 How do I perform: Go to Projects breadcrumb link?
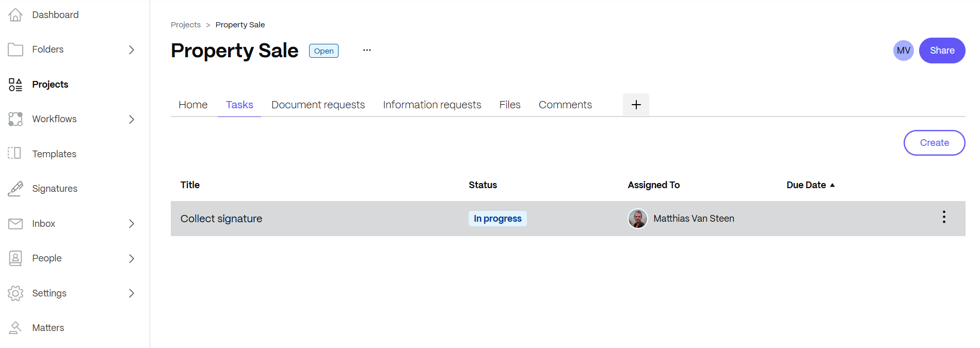click(186, 25)
